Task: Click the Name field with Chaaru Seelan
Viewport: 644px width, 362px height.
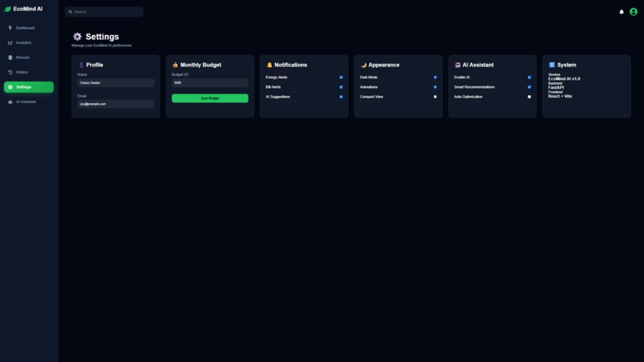Action: pos(116,82)
